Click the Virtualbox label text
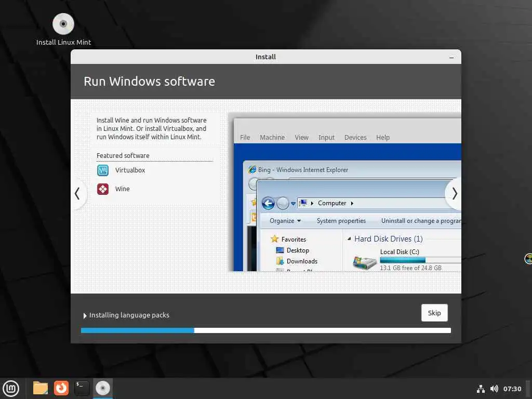532x399 pixels. click(x=130, y=170)
